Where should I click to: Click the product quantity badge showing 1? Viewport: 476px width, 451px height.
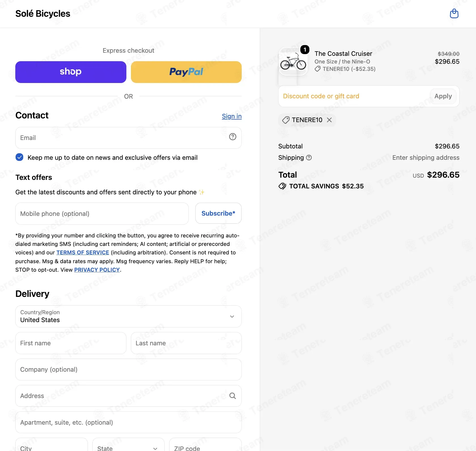coord(305,50)
